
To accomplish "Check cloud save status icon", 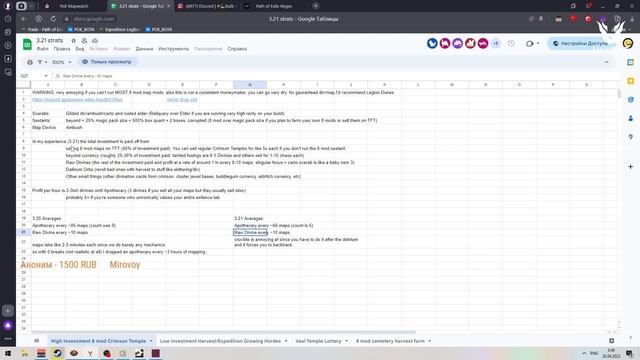I will (95, 41).
